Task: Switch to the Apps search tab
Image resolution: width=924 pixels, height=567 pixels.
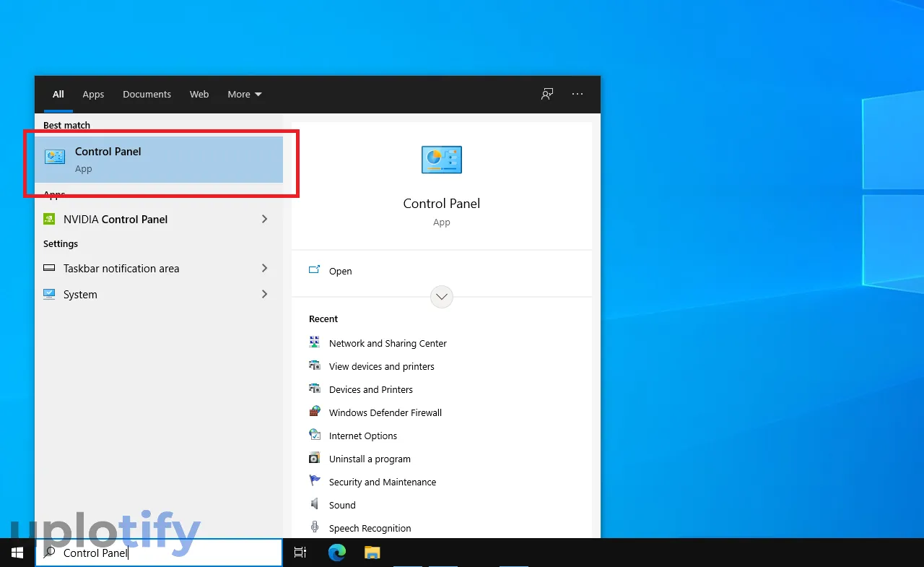Action: (x=93, y=94)
